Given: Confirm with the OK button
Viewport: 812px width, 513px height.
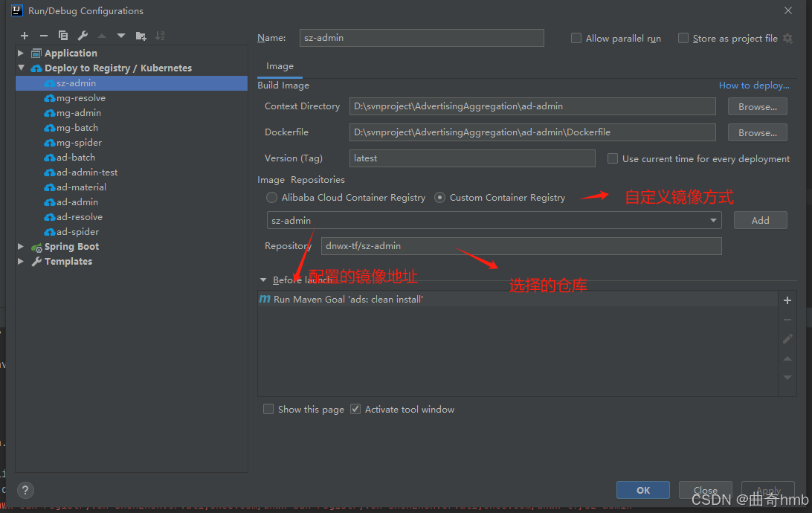Looking at the screenshot, I should pyautogui.click(x=642, y=490).
